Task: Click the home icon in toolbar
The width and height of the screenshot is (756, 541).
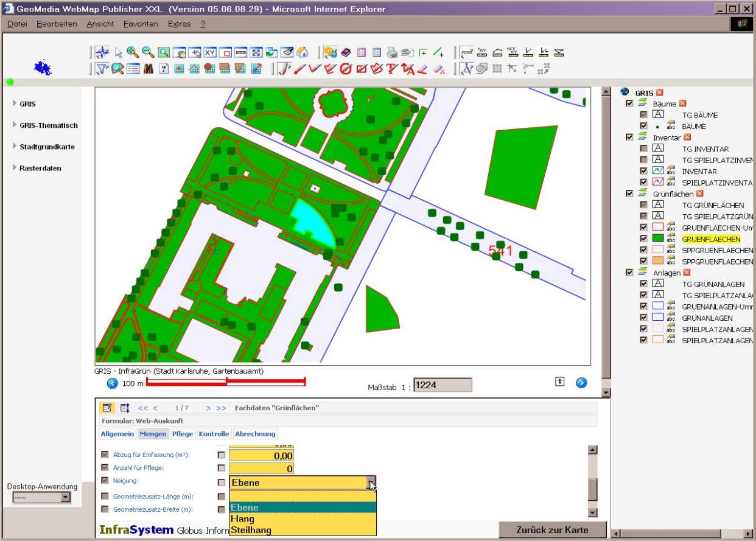Action: (x=303, y=53)
